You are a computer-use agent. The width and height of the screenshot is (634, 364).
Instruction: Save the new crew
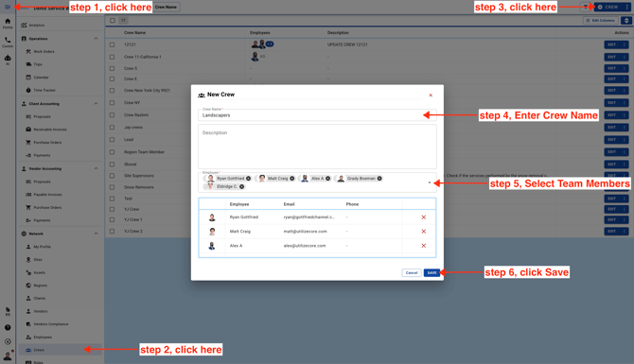coord(431,272)
